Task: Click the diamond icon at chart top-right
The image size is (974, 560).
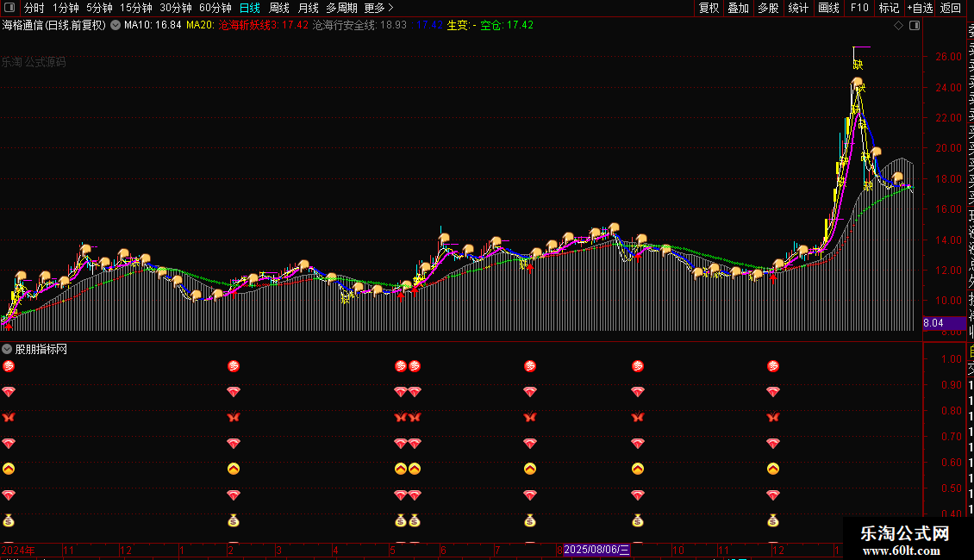Action: 899,26
